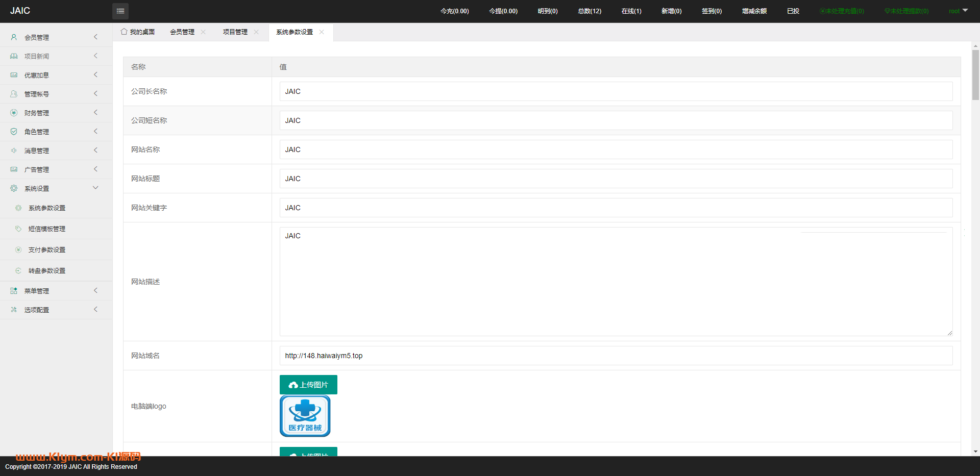Image resolution: width=980 pixels, height=476 pixels.
Task: Expand 角色管理 using its chevron
Action: [95, 131]
